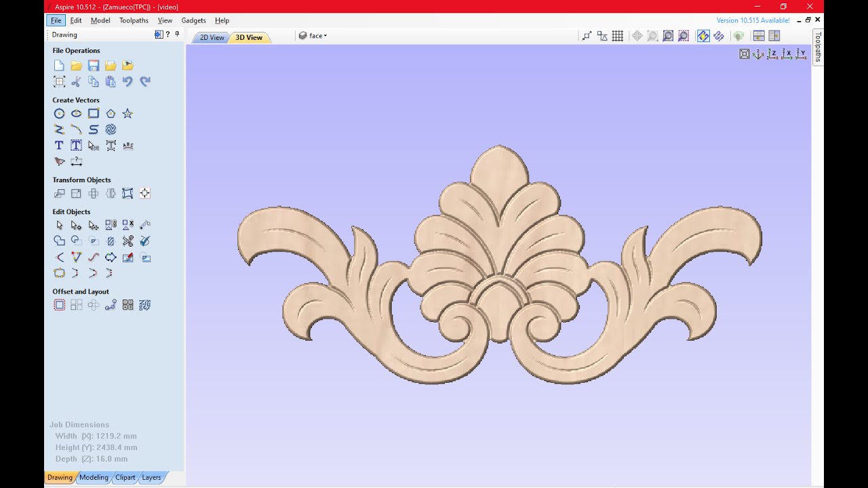Open the Model menu

click(100, 20)
